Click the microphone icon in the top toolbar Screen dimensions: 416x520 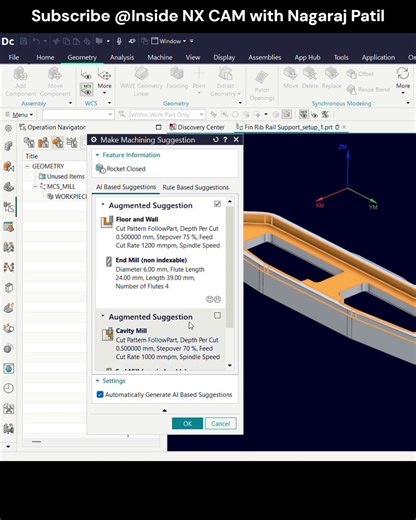[119, 41]
